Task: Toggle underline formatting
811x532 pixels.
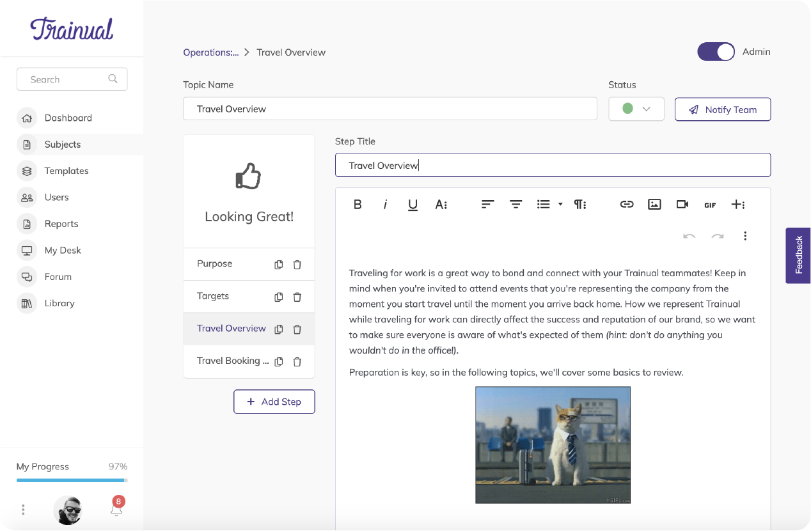Action: [413, 205]
